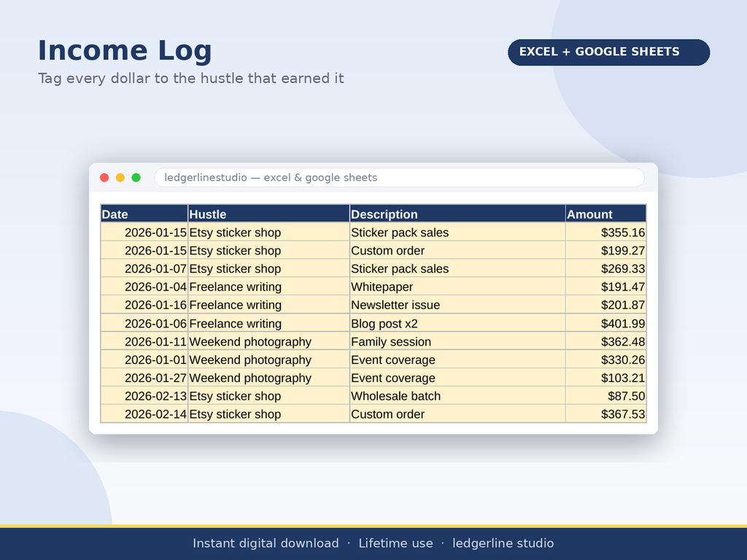Image resolution: width=747 pixels, height=560 pixels.
Task: Select Weekend photography in Family session row
Action: click(268, 341)
